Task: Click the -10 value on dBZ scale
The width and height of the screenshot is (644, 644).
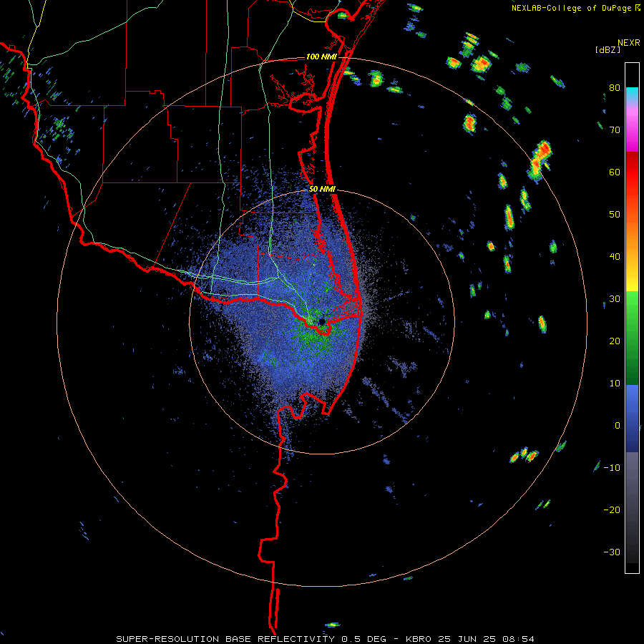Action: [x=612, y=467]
